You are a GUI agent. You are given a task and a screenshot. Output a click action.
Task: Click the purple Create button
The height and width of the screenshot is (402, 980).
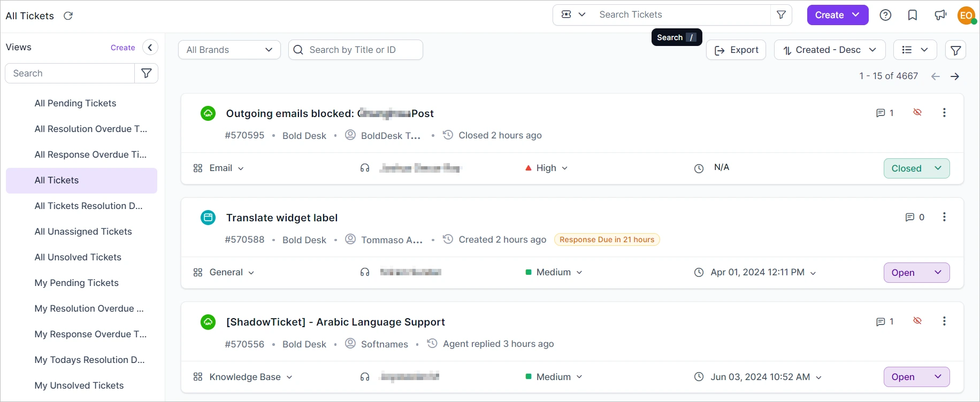(837, 15)
